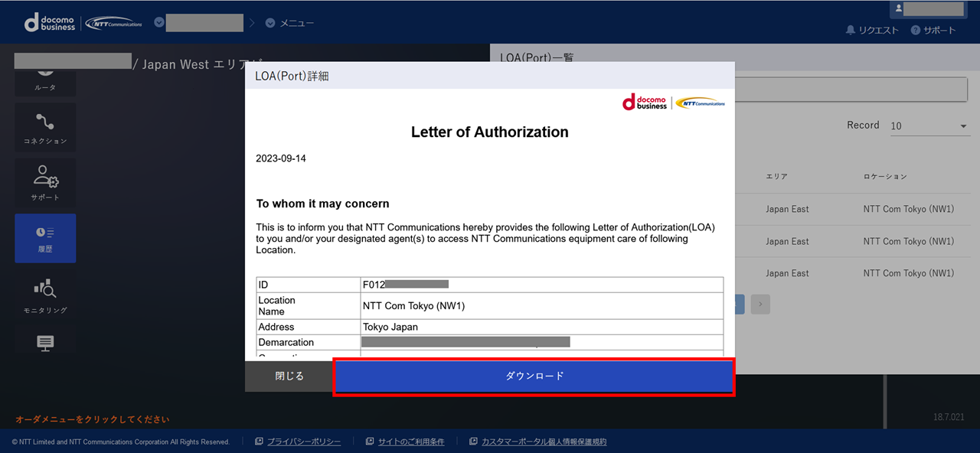
Task: Click the 履歴 history sidebar icon
Action: click(x=45, y=238)
